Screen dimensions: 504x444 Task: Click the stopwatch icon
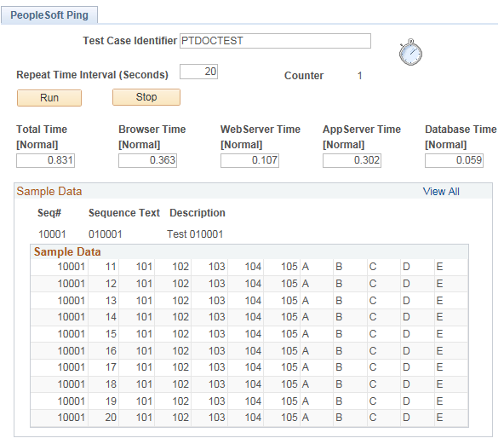coord(410,53)
